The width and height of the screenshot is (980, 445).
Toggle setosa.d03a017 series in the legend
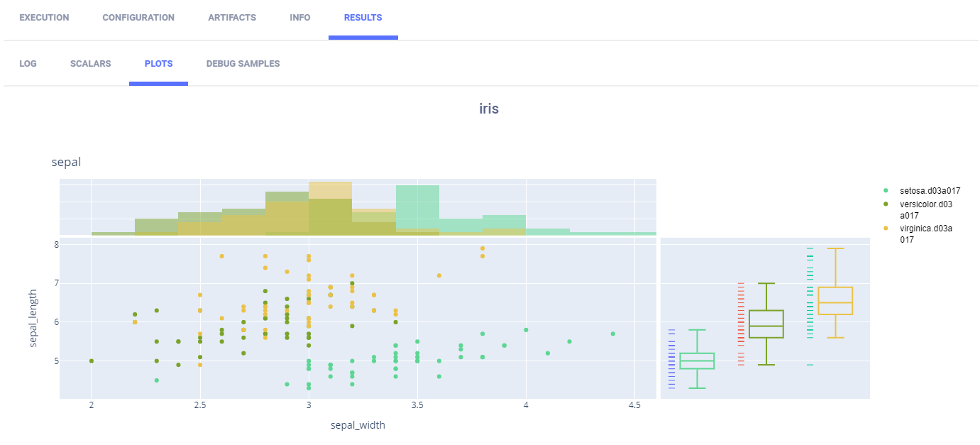coord(930,191)
